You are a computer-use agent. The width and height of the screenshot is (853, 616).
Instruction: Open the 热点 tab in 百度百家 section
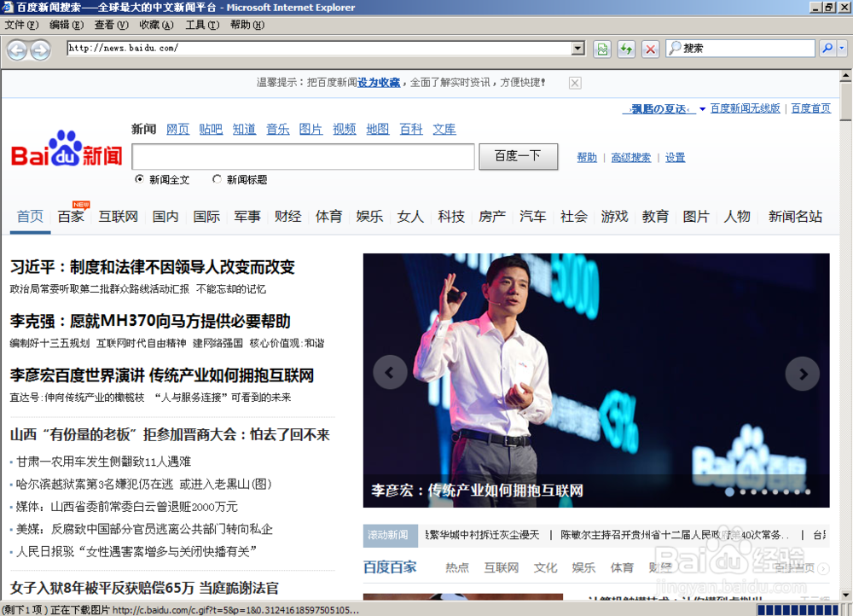[457, 567]
